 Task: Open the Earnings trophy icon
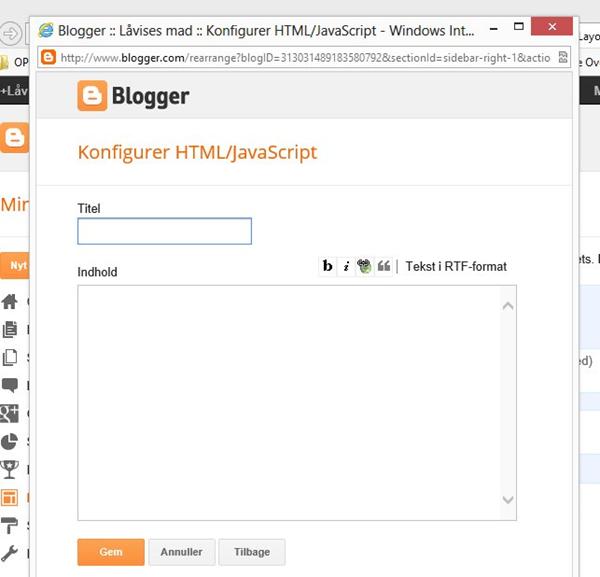[x=10, y=469]
